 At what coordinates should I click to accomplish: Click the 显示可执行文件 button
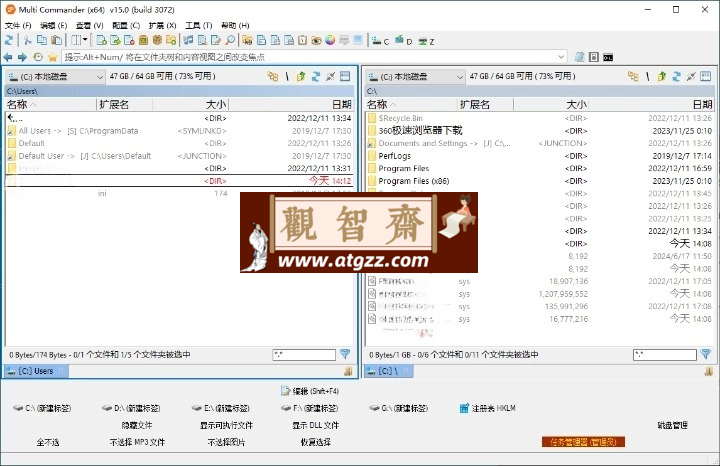(x=226, y=425)
